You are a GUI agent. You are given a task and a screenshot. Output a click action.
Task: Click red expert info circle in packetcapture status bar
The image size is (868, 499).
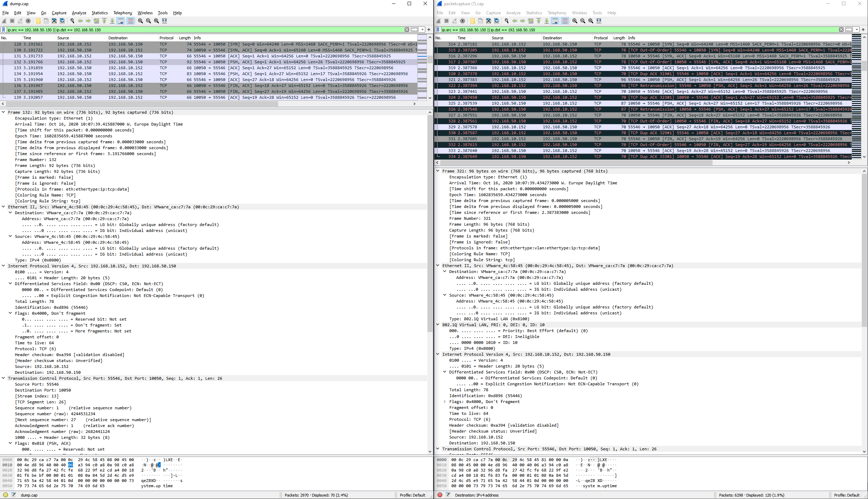click(x=440, y=495)
